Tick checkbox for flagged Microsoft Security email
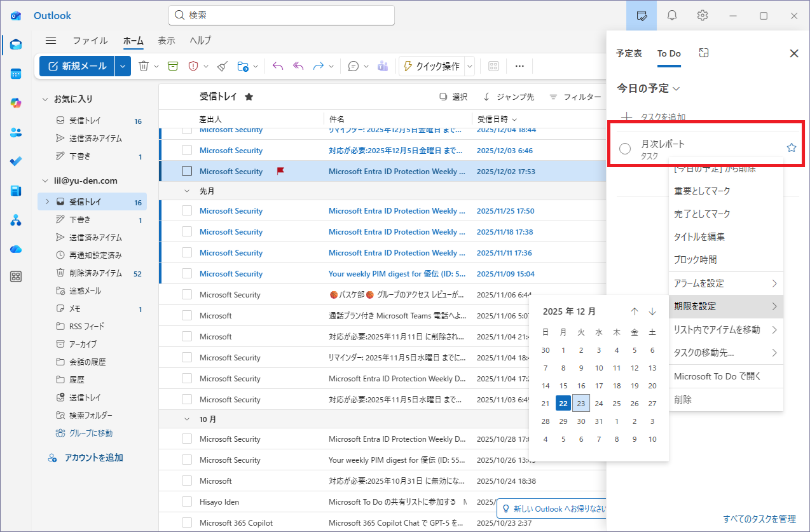 (187, 171)
